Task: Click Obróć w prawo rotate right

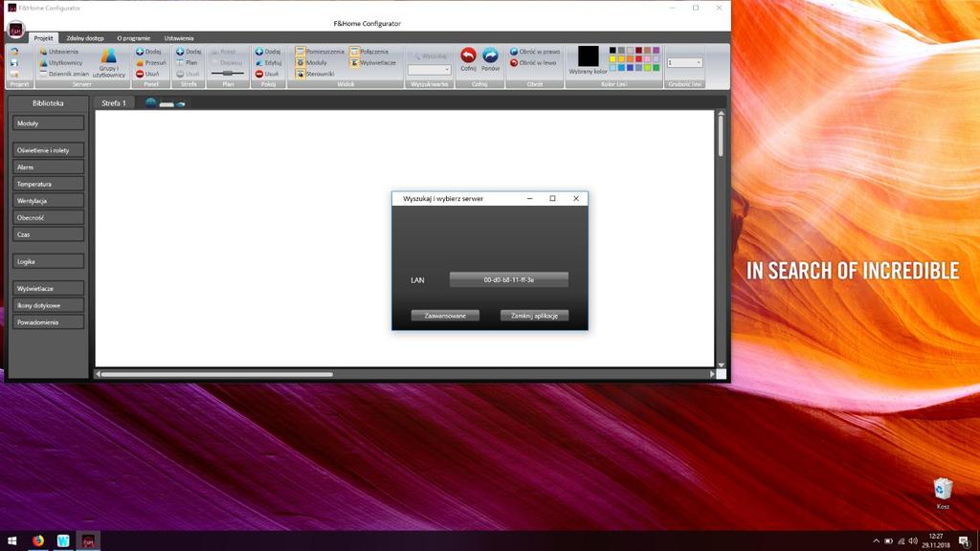Action: (535, 52)
